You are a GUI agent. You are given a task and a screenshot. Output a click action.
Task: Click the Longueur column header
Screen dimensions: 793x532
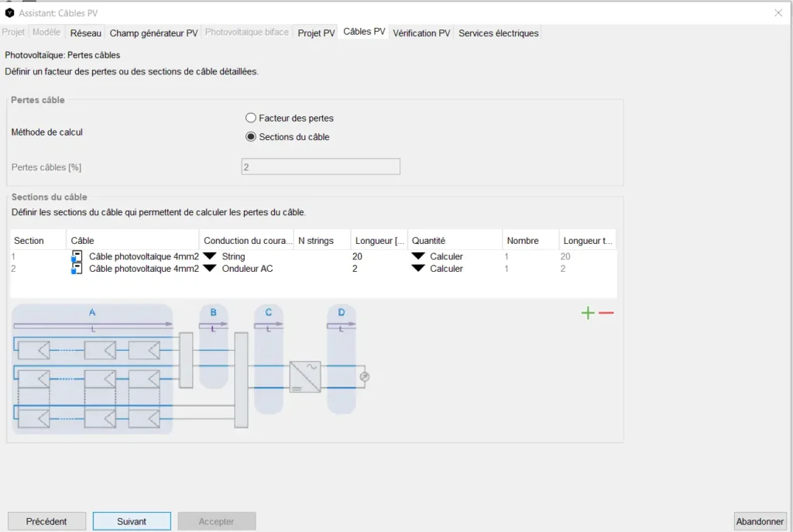(x=379, y=241)
